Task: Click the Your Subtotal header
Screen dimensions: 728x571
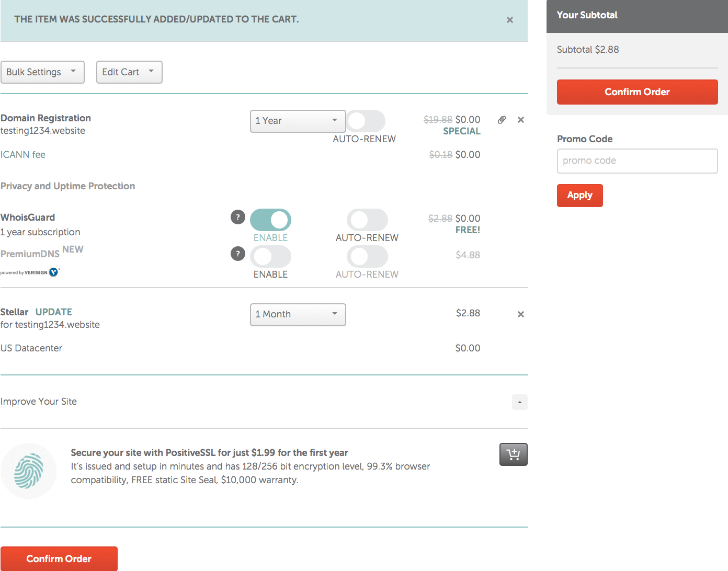Action: 587,15
